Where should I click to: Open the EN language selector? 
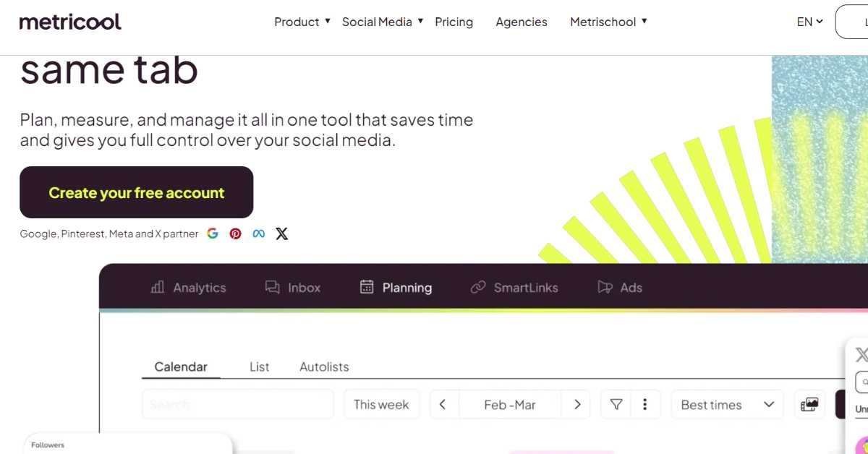[x=810, y=22]
